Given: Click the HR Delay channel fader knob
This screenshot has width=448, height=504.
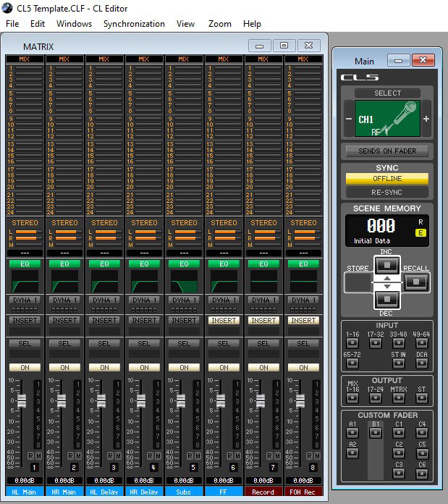Looking at the screenshot, I should point(141,401).
